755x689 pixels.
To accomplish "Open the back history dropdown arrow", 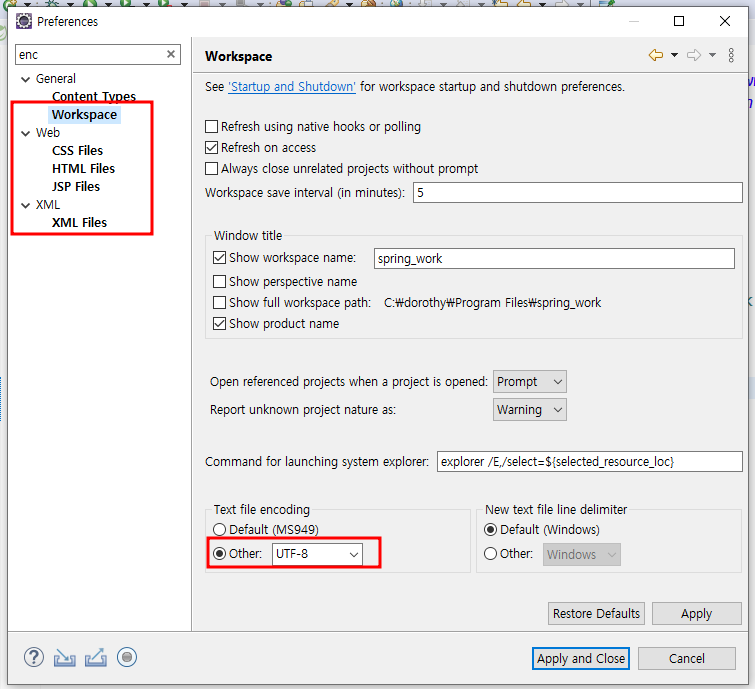I will pyautogui.click(x=675, y=55).
